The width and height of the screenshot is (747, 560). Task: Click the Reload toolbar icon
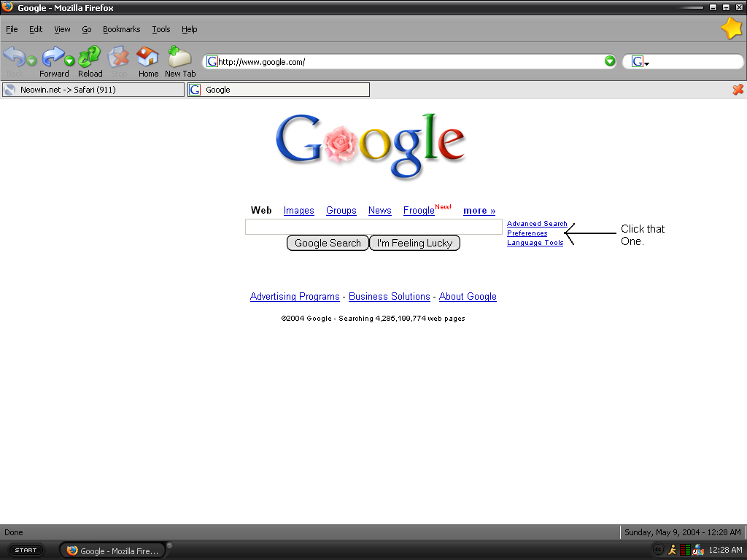pos(90,57)
